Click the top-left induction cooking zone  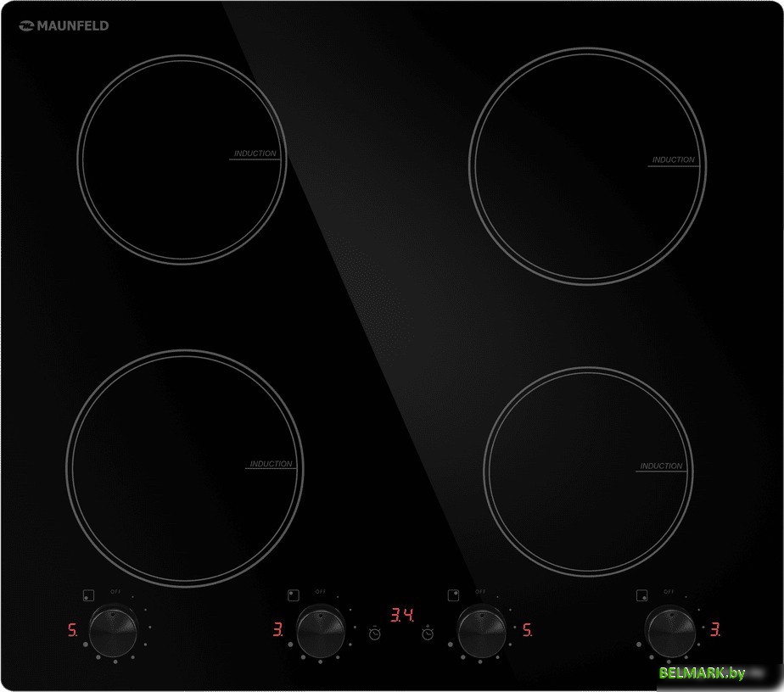pos(180,159)
